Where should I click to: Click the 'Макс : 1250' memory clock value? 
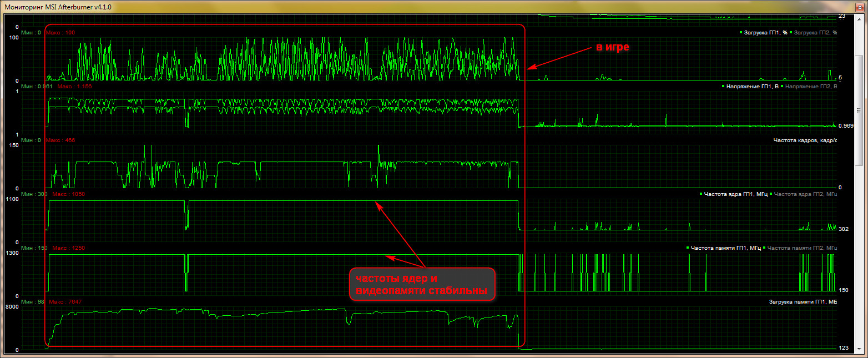(68, 248)
